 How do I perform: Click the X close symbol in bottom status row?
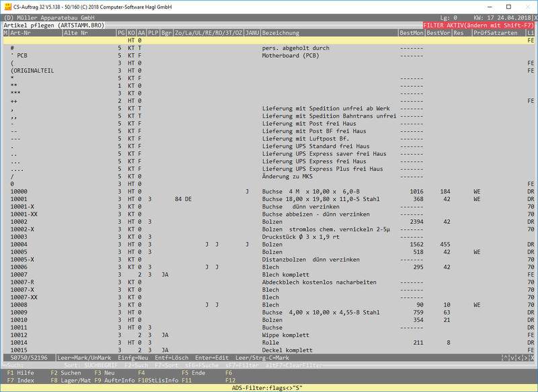tap(533, 358)
